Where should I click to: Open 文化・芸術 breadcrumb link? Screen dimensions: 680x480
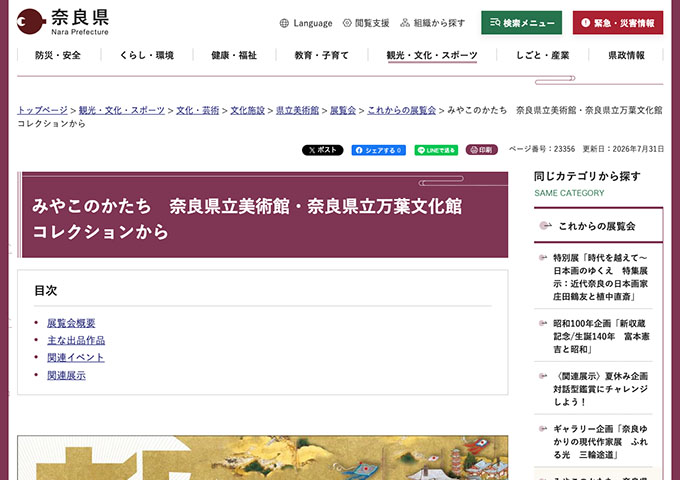point(197,110)
